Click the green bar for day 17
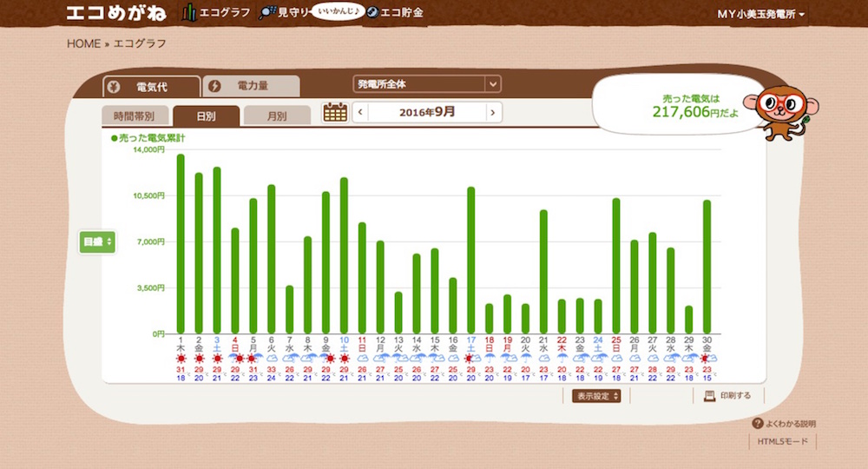 coord(471,261)
